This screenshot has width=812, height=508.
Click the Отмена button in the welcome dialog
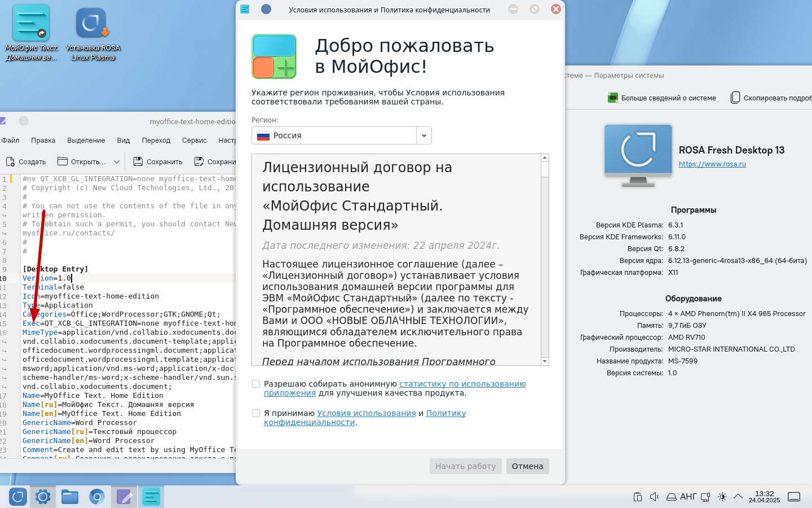tap(528, 466)
